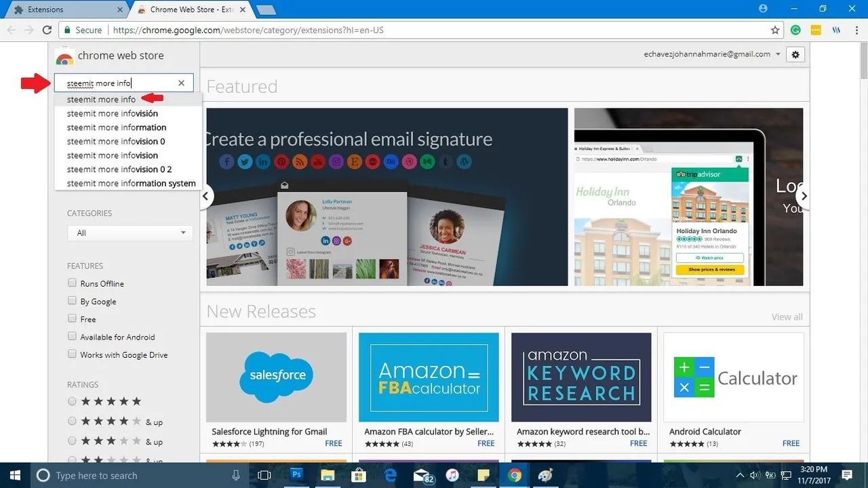Open Action Center notifications icon

click(x=848, y=475)
